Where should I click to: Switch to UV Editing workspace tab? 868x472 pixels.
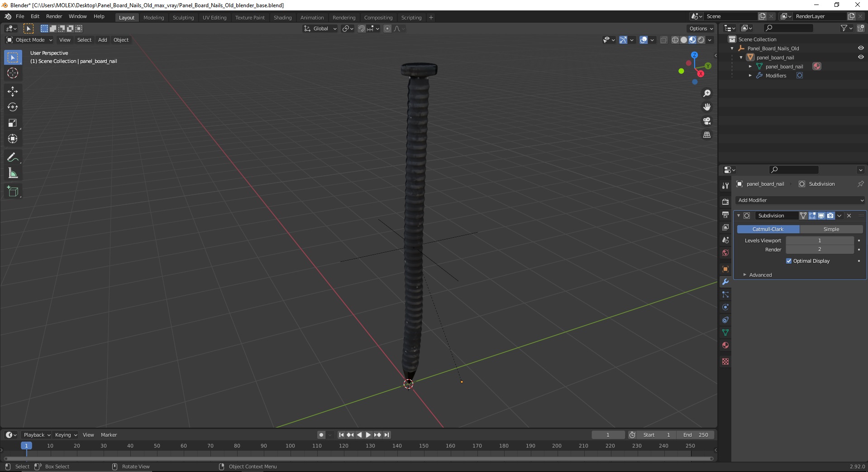(215, 18)
